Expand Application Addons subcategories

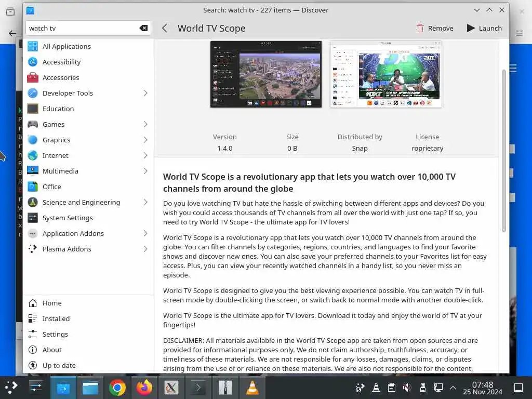click(145, 233)
